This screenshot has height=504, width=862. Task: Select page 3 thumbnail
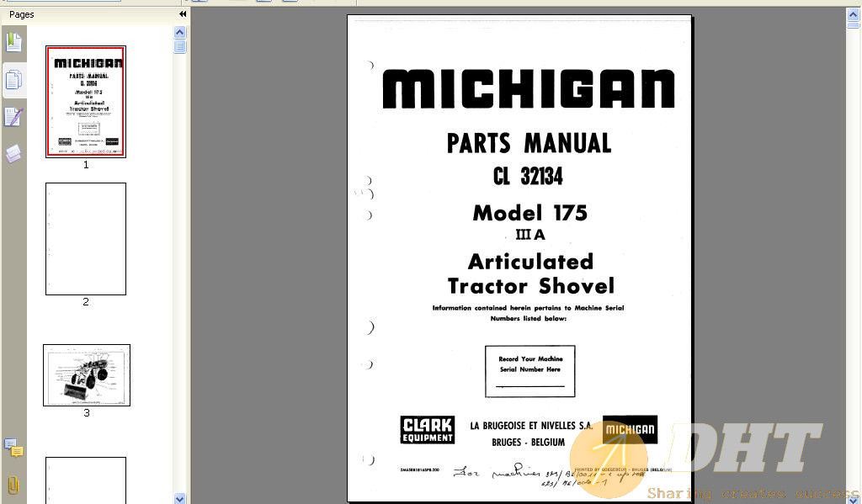coord(87,375)
